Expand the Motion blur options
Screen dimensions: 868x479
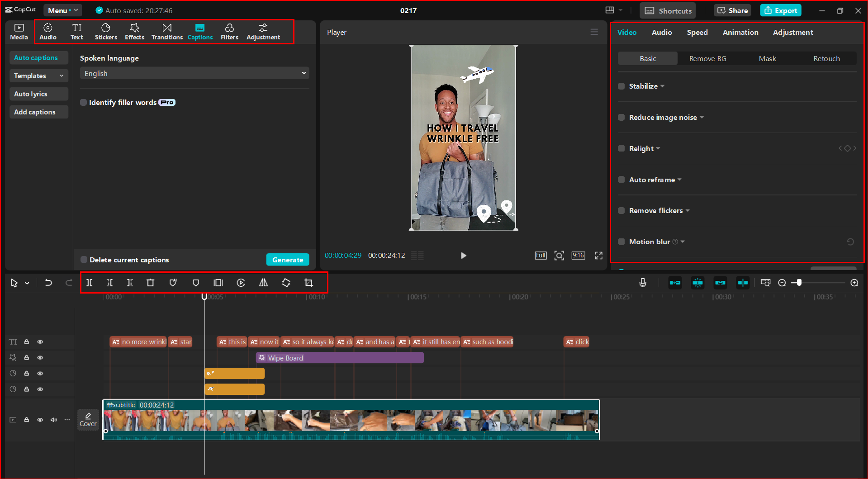coord(683,242)
